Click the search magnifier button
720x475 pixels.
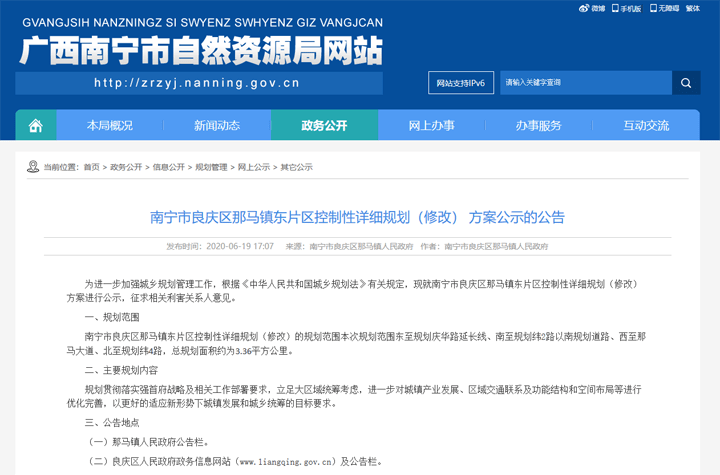[x=686, y=83]
